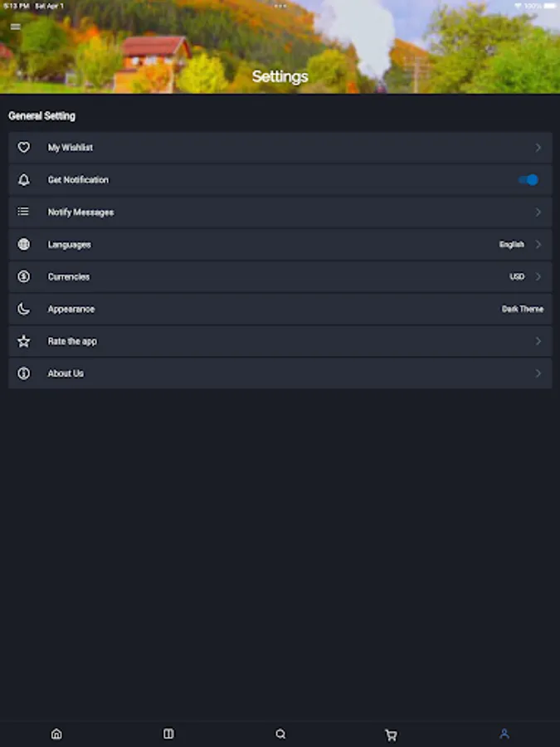Tap the dollar icon beside Currencies
This screenshot has width=560, height=747.
coord(24,277)
